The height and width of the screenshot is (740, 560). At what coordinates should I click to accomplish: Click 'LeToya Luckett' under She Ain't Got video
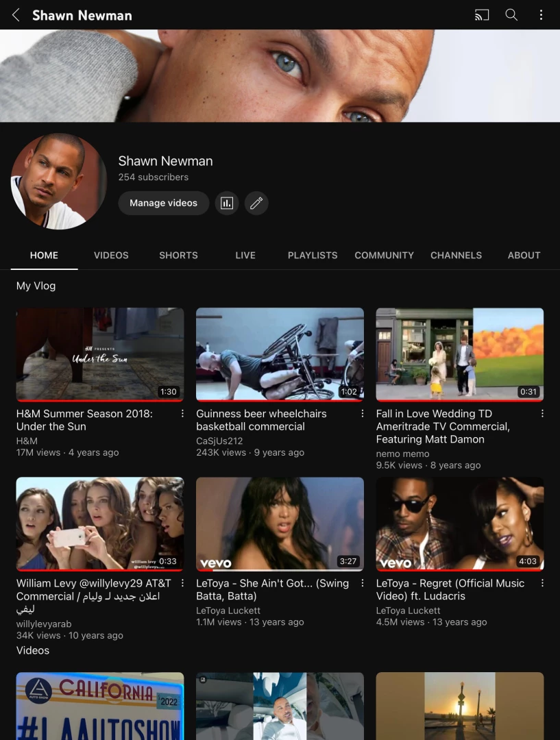coord(228,610)
